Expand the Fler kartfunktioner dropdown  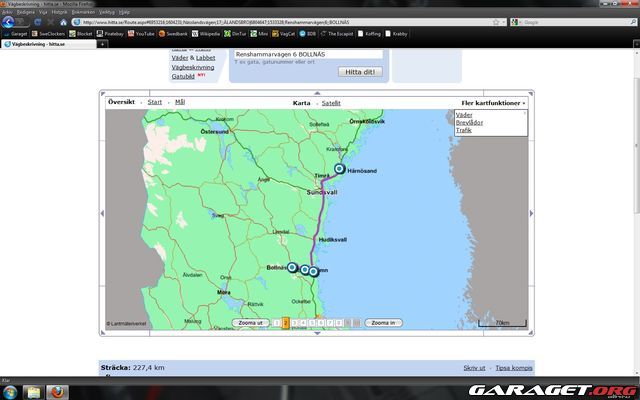click(x=492, y=102)
